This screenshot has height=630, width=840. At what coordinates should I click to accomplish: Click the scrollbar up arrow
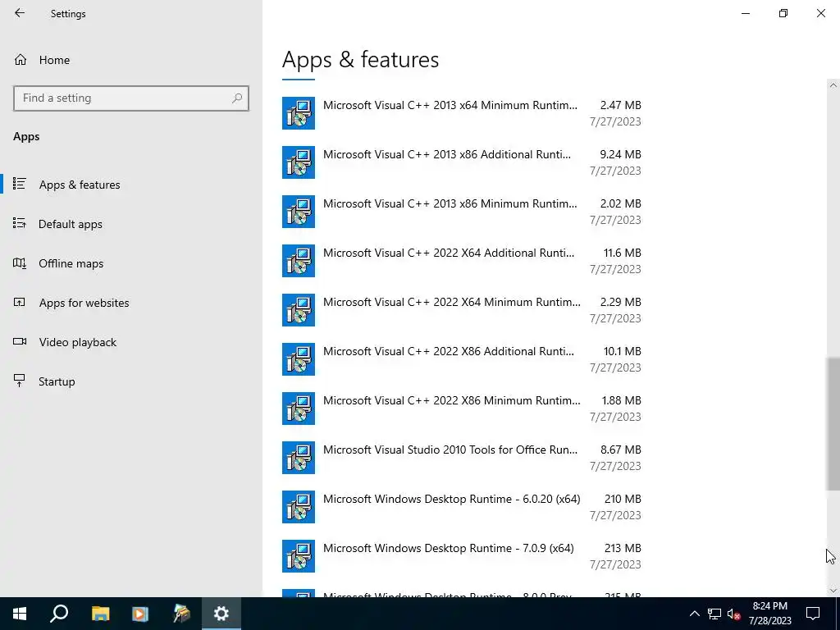coord(833,85)
